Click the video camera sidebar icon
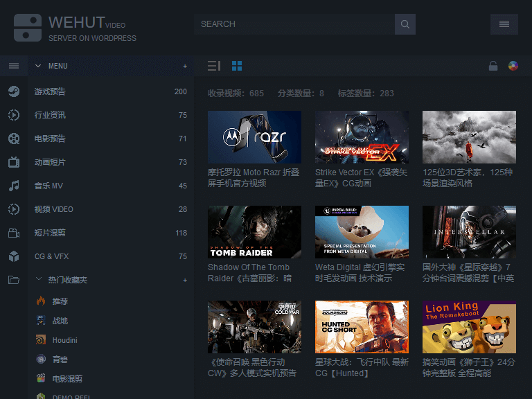532x399 pixels. [14, 233]
